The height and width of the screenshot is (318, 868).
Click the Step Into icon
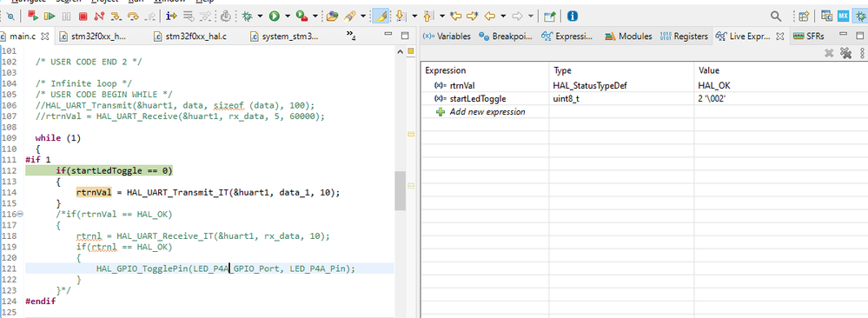116,16
